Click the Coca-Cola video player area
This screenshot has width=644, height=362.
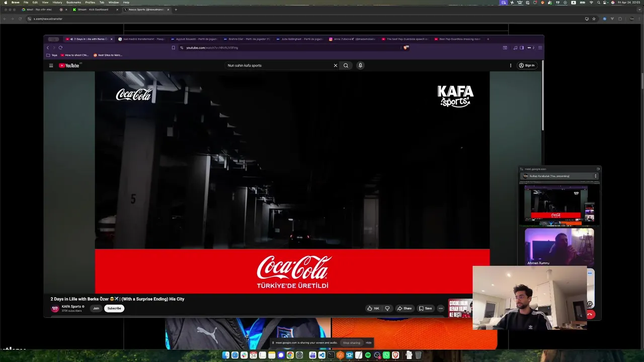pyautogui.click(x=292, y=182)
